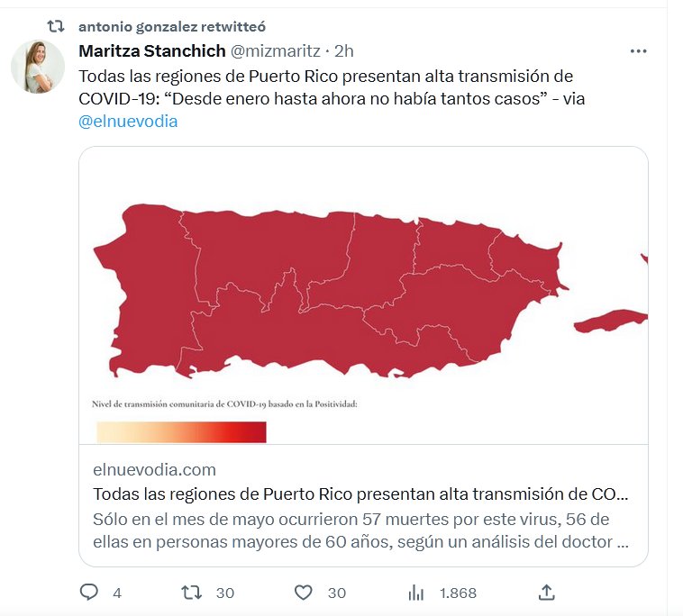This screenshot has width=683, height=616.
Task: Click the Maritza Stanchich display name
Action: point(152,51)
